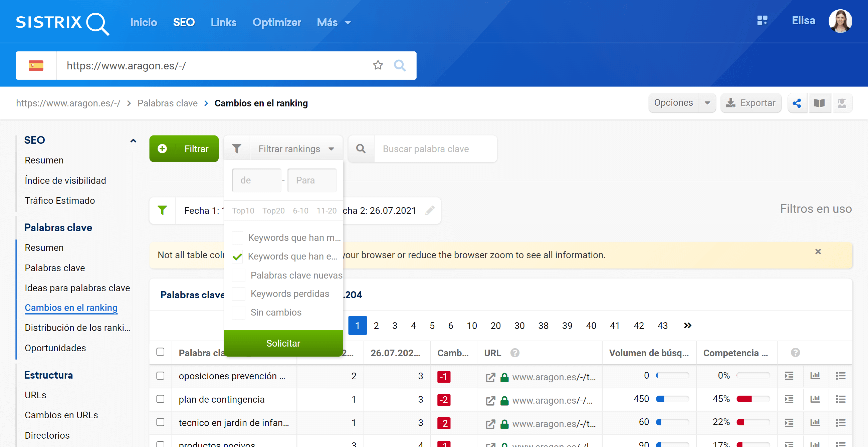
Task: Click the blue search magnifier icon
Action: pos(400,65)
